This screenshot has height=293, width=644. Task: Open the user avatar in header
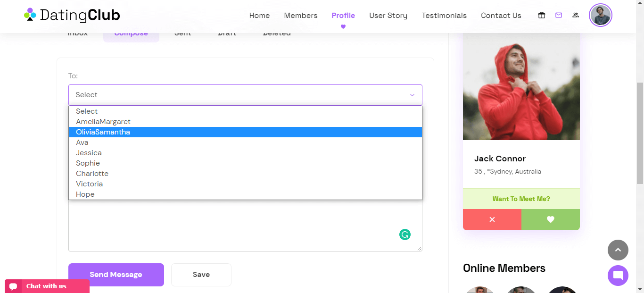pyautogui.click(x=601, y=15)
